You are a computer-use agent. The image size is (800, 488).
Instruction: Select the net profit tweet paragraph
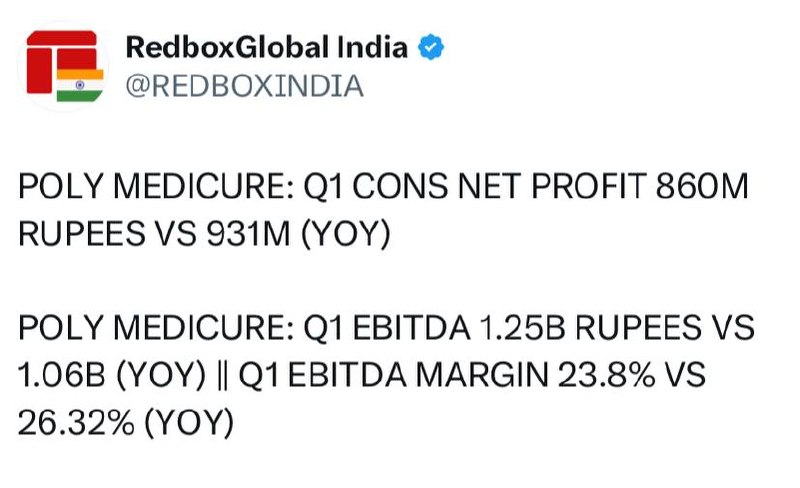[x=383, y=210]
